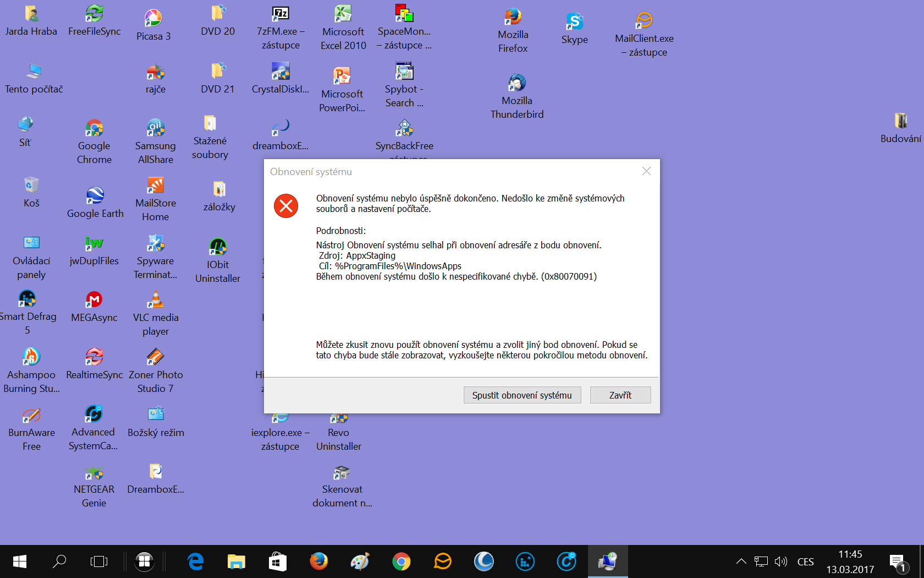Select the MEGAsync desktop icon

(94, 307)
